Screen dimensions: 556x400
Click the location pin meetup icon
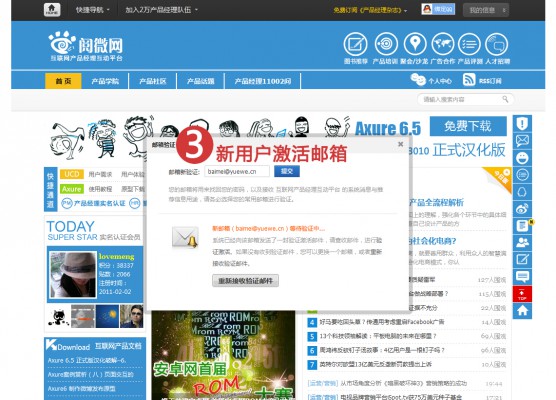(x=415, y=44)
